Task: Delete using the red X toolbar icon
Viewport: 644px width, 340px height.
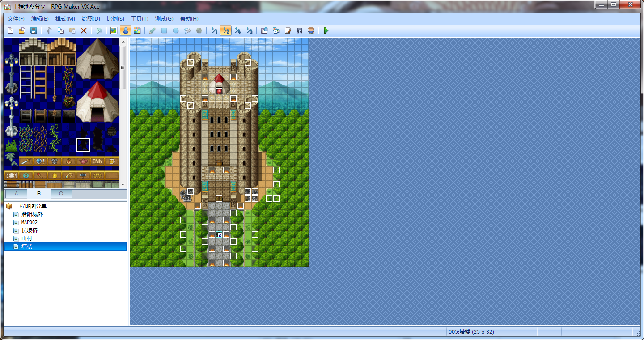Action: (x=84, y=30)
